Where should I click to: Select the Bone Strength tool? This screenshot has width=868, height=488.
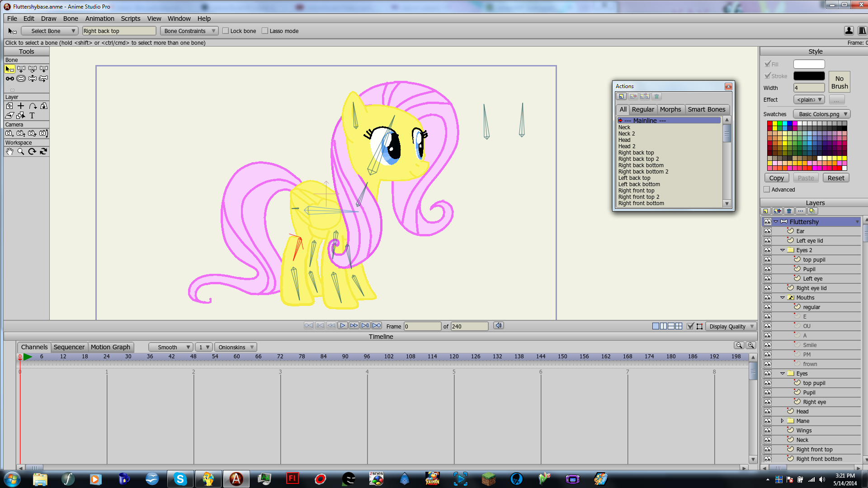coord(21,79)
